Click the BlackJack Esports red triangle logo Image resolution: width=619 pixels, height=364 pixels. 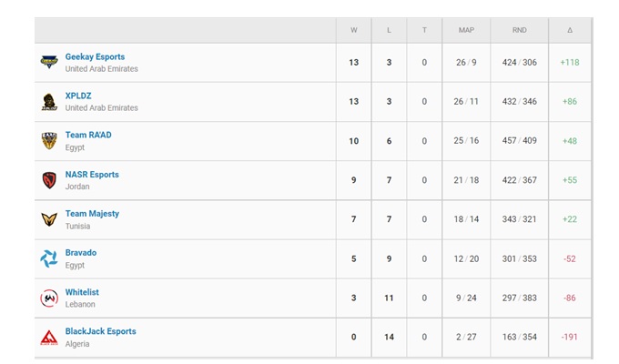(x=49, y=338)
